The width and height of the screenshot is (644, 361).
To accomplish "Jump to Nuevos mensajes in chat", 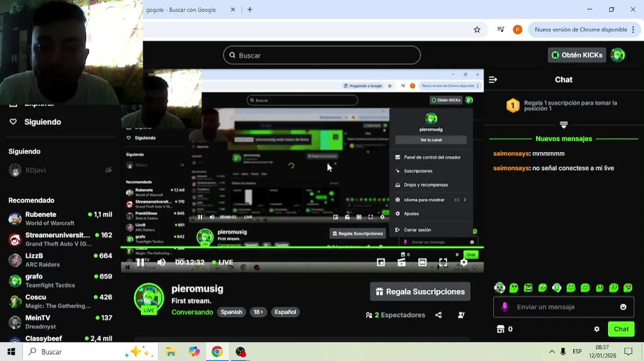I will click(x=564, y=139).
